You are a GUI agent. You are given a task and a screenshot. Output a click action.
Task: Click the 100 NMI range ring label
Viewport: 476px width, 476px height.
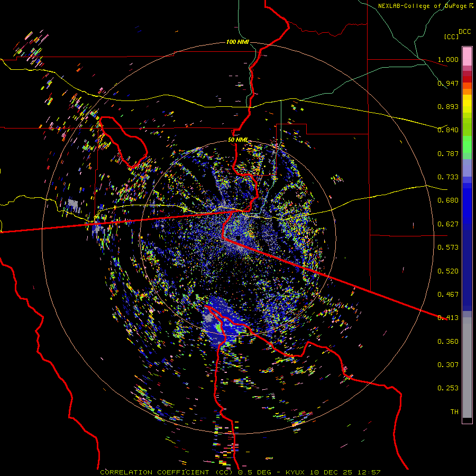(237, 42)
